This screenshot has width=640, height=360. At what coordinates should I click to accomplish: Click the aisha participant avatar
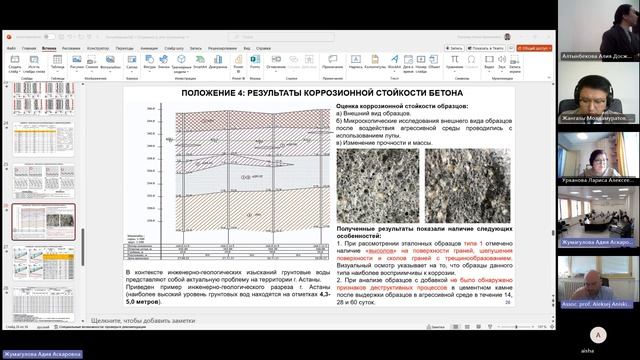(598, 335)
